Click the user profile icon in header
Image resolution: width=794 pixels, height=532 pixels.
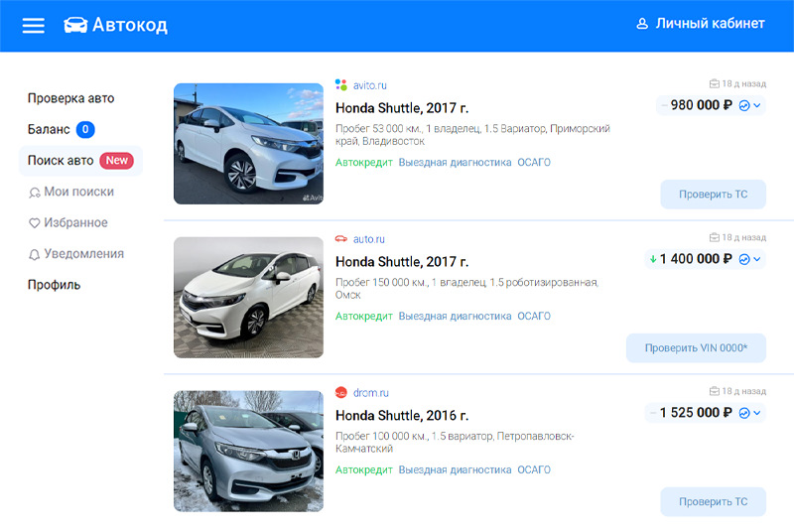click(642, 24)
